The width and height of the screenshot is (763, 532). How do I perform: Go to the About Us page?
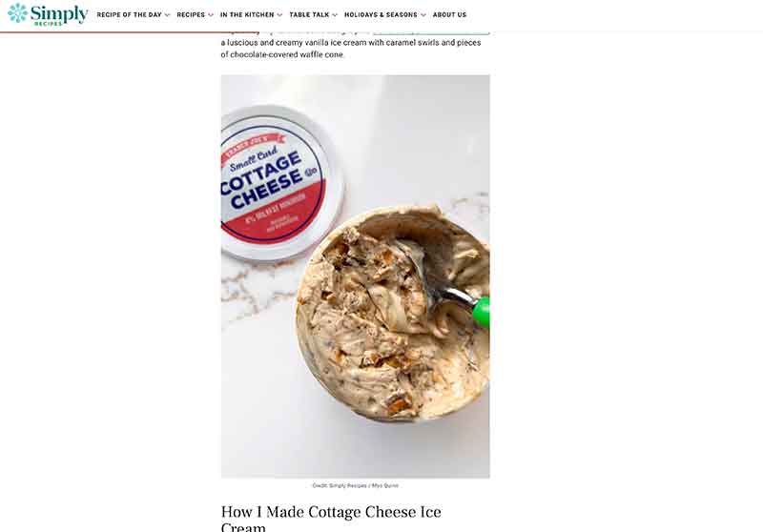click(449, 15)
